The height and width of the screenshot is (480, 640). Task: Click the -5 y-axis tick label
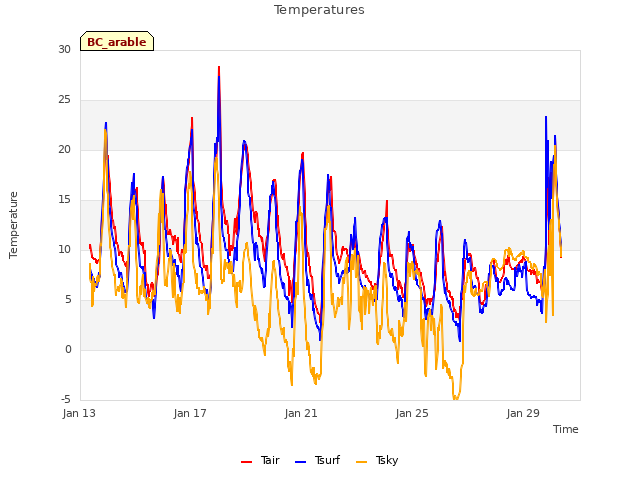pyautogui.click(x=66, y=400)
